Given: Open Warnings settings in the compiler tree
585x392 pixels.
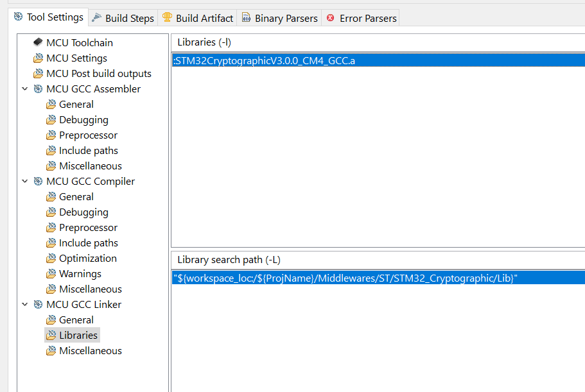Looking at the screenshot, I should (x=80, y=274).
